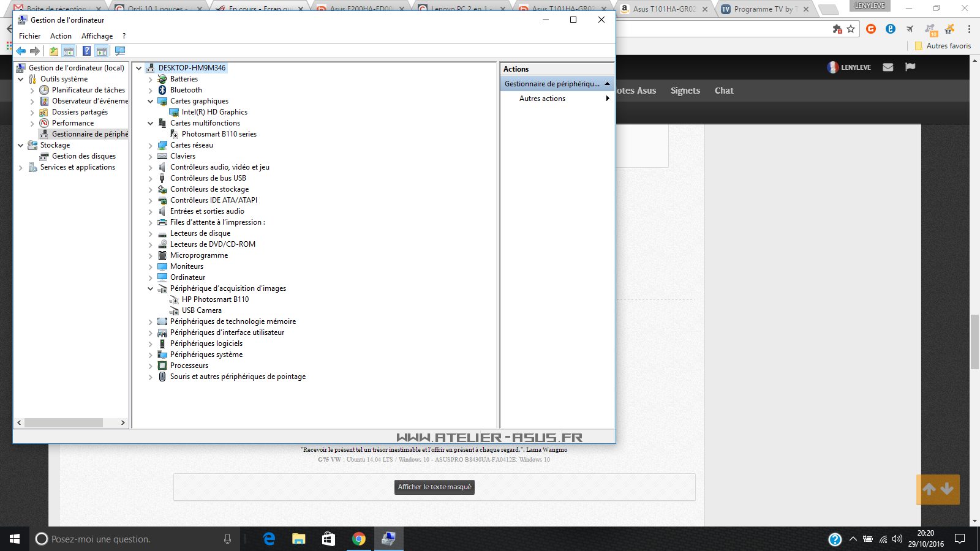Expand the Bluetooth device category
The width and height of the screenshot is (980, 551).
[x=151, y=91]
